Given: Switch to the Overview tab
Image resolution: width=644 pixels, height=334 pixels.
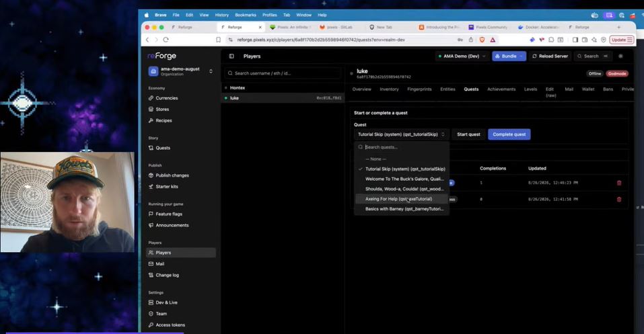Looking at the screenshot, I should tap(361, 89).
